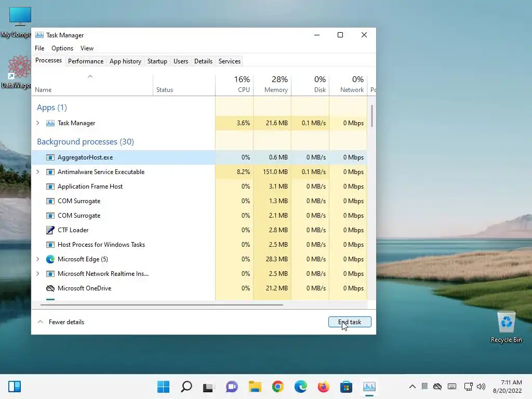Click the Host Process for Windows Tasks icon
Viewport: 532px width, 399px height.
click(x=50, y=245)
